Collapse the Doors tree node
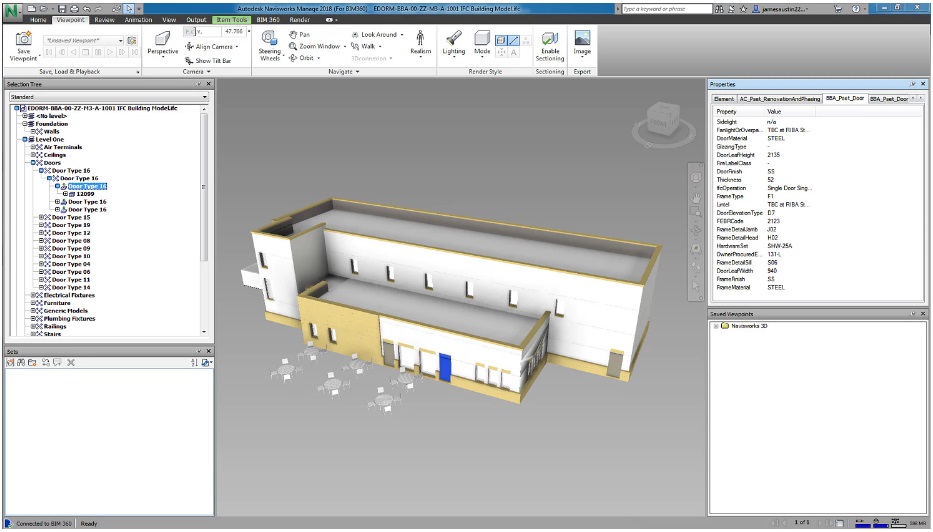Image resolution: width=933 pixels, height=532 pixels. 31,163
